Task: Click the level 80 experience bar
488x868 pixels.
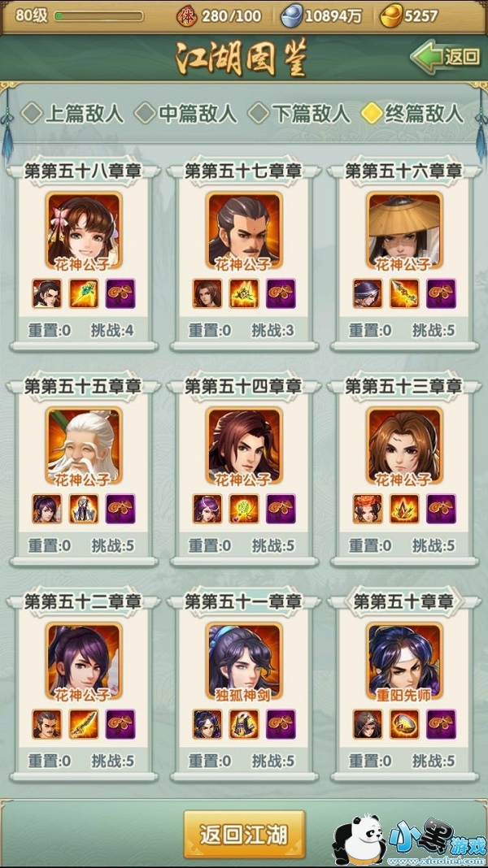Action: click(98, 16)
